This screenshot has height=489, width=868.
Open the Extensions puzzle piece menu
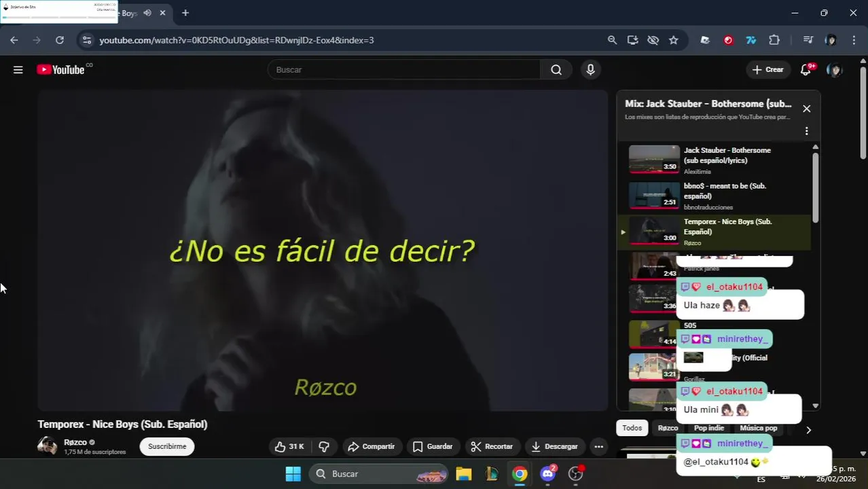click(774, 40)
